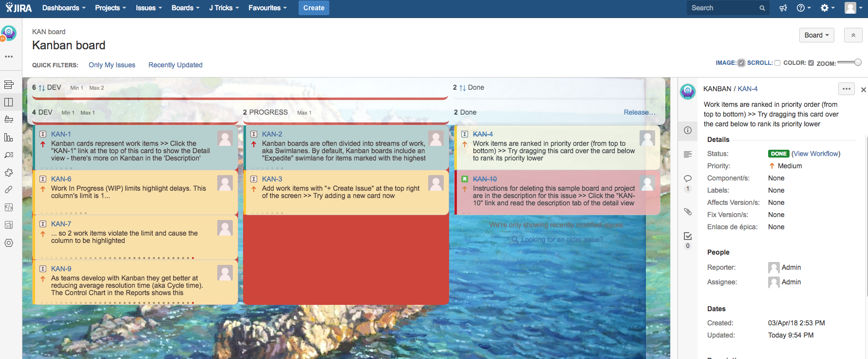Screen dimensions: 868x359
Task: Open the Dashboards menu
Action: click(63, 8)
